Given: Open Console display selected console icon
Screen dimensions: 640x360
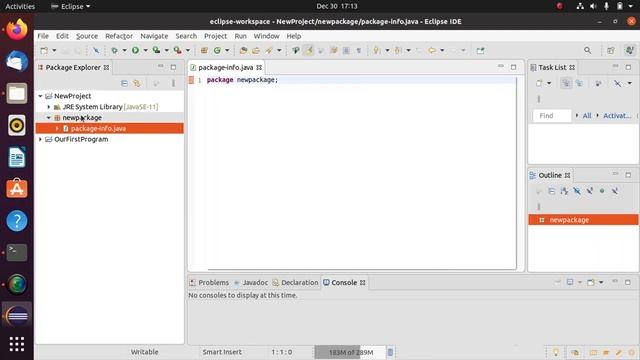Looking at the screenshot, I should point(570,282).
